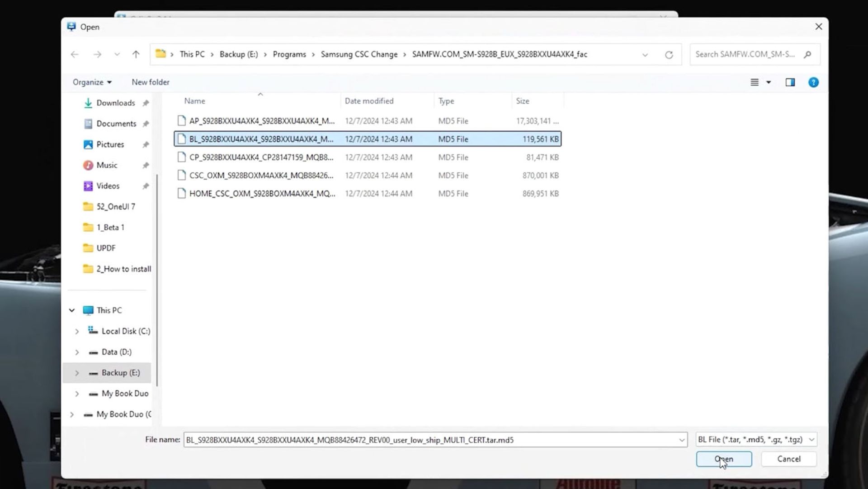The width and height of the screenshot is (868, 489).
Task: Toggle the preview pane
Action: [790, 82]
